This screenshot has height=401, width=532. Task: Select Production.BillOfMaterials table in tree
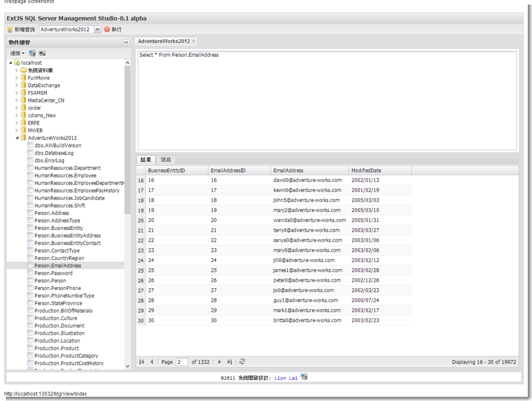63,311
